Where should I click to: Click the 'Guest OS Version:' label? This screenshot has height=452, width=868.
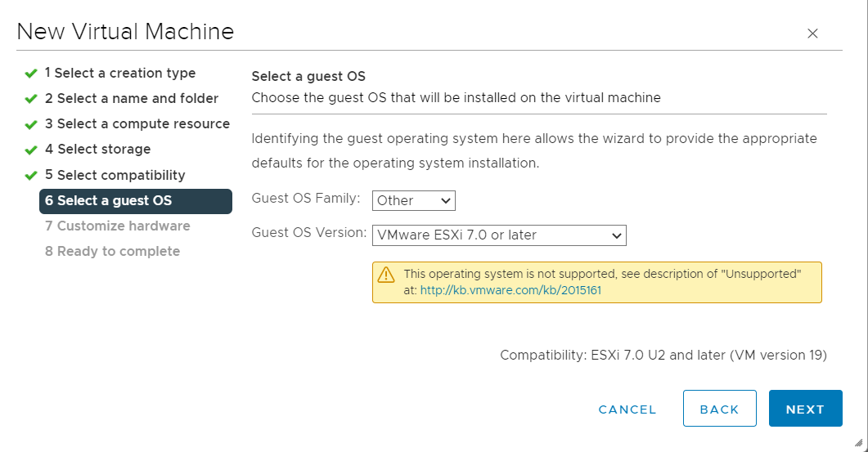click(x=309, y=233)
